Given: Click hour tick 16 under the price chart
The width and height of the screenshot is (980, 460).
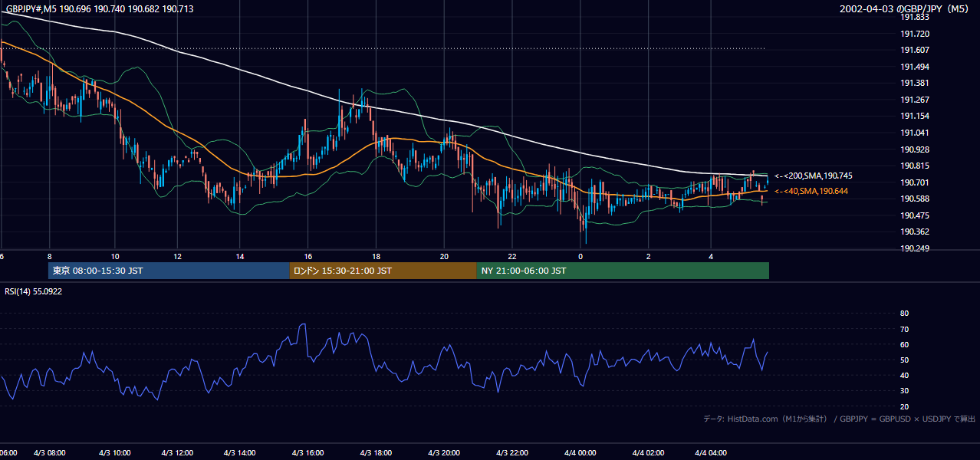Looking at the screenshot, I should 308,256.
